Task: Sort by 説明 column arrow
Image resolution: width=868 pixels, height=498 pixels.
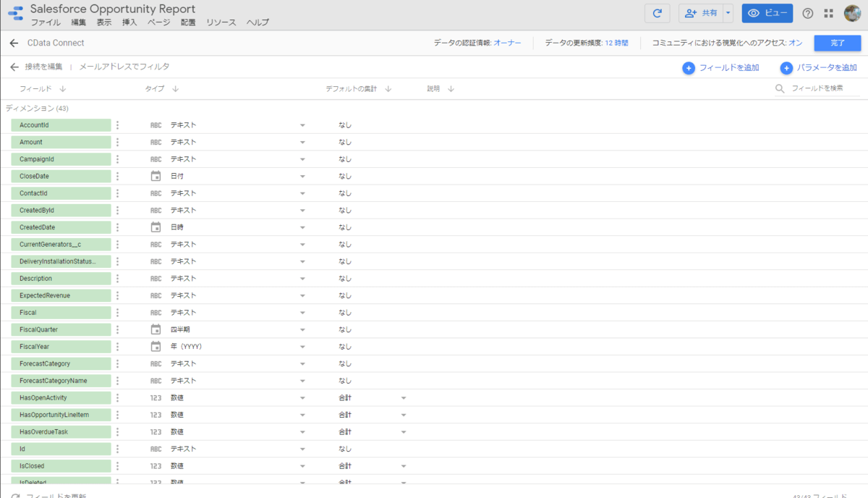Action: click(x=451, y=89)
